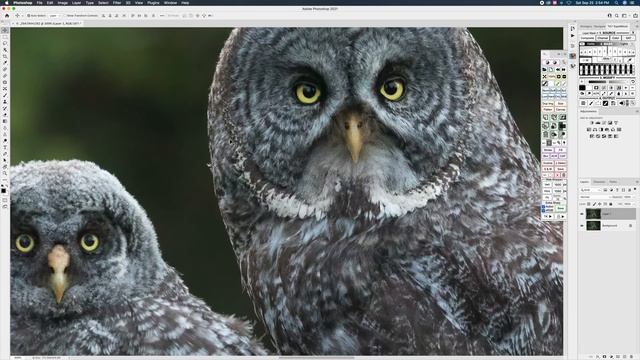Open the Layers panel flyout menu
The height and width of the screenshot is (360, 640).
637,182
